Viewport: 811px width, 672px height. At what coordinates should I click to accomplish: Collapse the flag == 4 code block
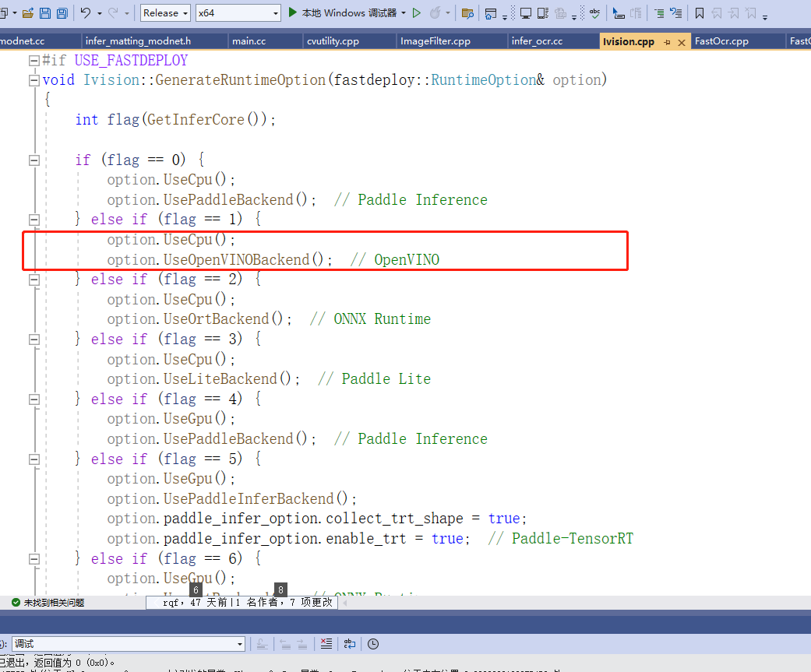[33, 399]
